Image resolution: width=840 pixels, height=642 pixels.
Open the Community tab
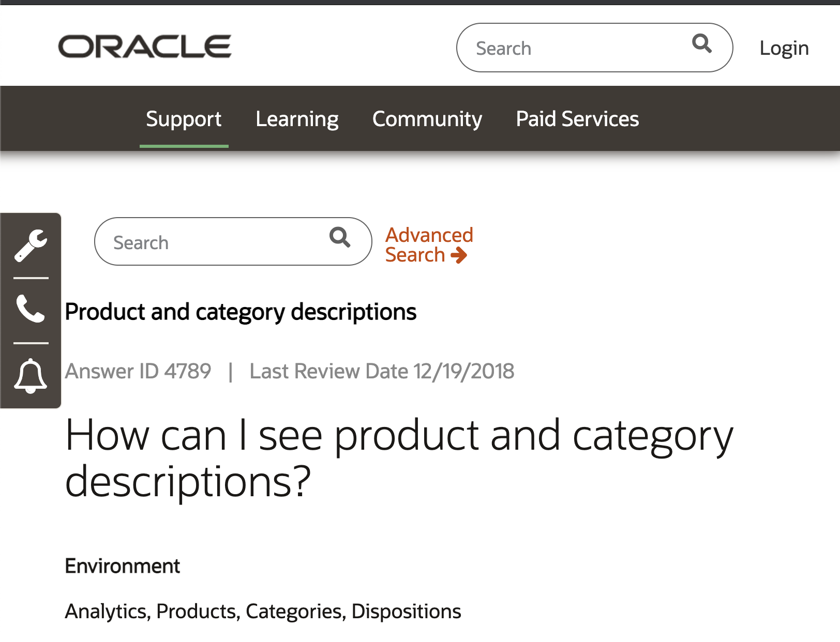pos(427,119)
